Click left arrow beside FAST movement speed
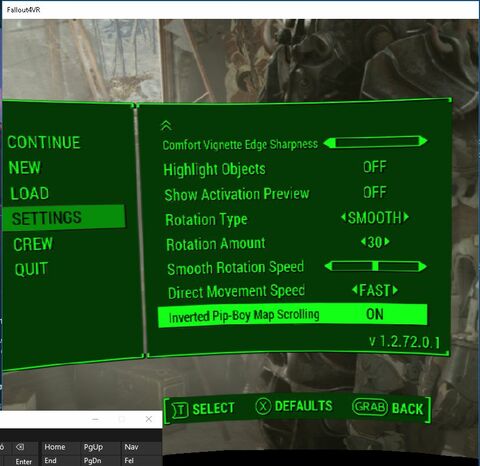Viewport: 480px width, 466px height. pyautogui.click(x=355, y=290)
